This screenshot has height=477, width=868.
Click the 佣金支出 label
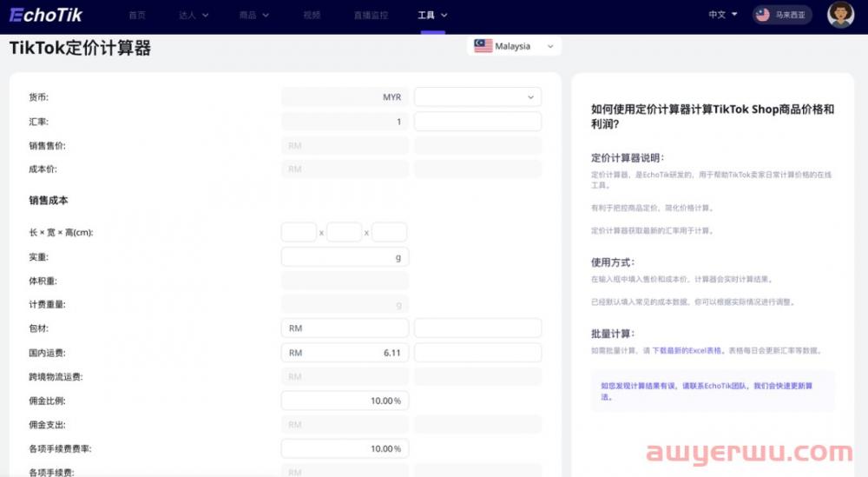(47, 425)
